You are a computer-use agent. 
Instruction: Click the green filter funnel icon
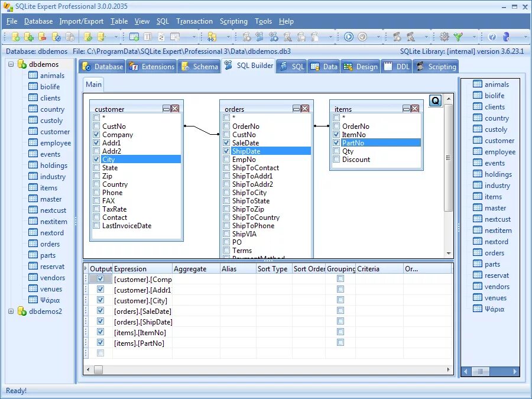458,37
